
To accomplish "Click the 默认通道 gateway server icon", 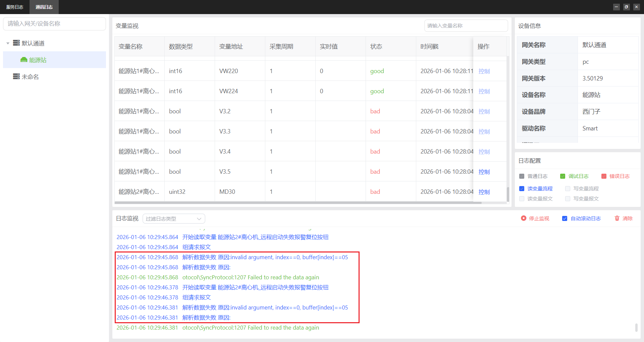I will (x=16, y=43).
